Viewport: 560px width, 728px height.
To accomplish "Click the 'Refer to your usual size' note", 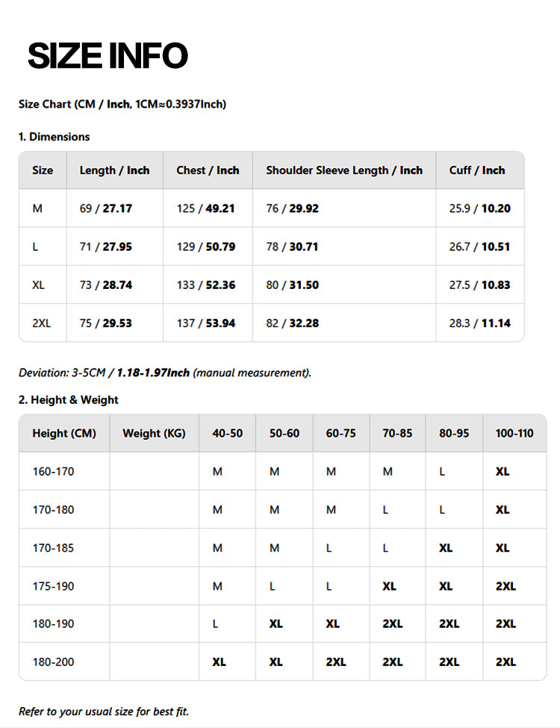I will point(104,711).
